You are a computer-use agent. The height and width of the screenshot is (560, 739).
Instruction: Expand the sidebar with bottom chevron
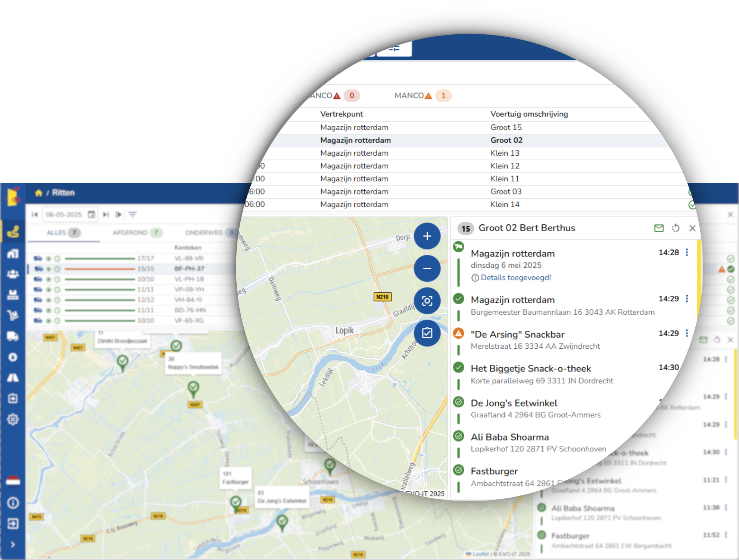click(x=13, y=544)
